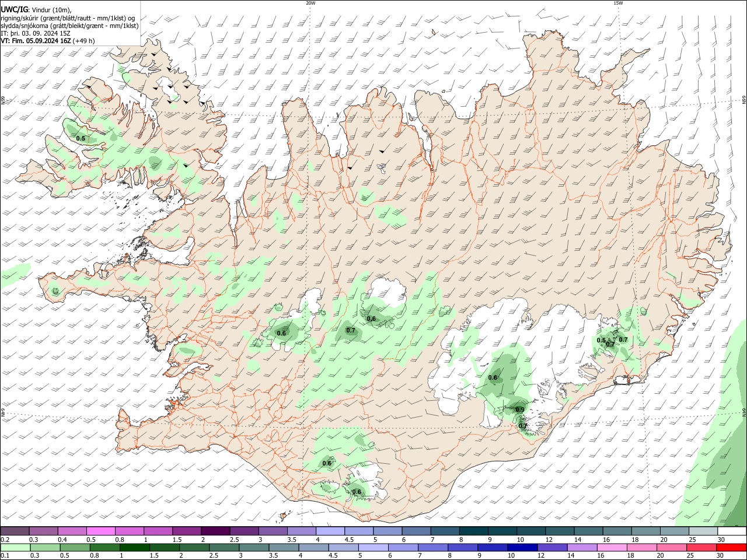Click the bright red 30 swatch in the rain legend

point(731,547)
